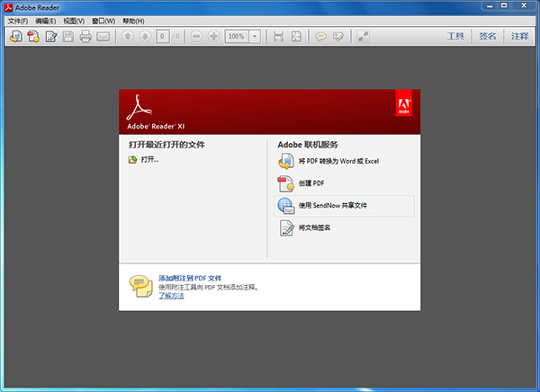Image resolution: width=540 pixels, height=392 pixels.
Task: Click the Email envelope toolbar icon
Action: click(103, 37)
